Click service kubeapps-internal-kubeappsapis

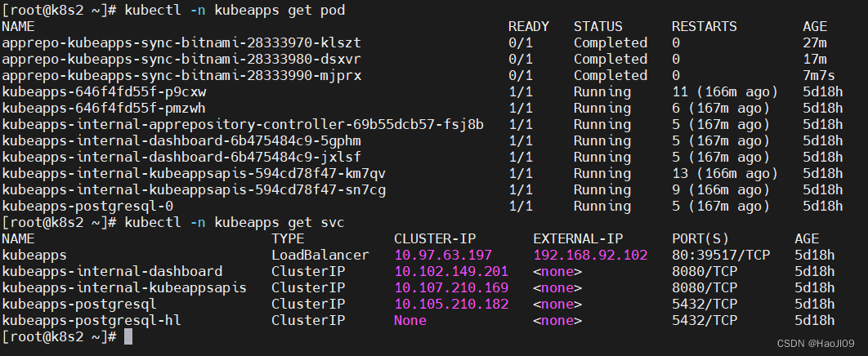tap(124, 288)
